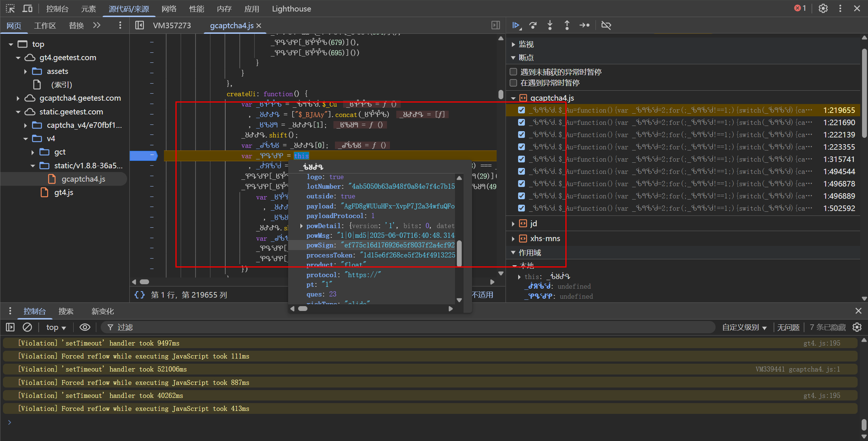Screen dimensions: 868x441
Task: Toggle the navigator sidebar panel icon
Action: point(139,25)
